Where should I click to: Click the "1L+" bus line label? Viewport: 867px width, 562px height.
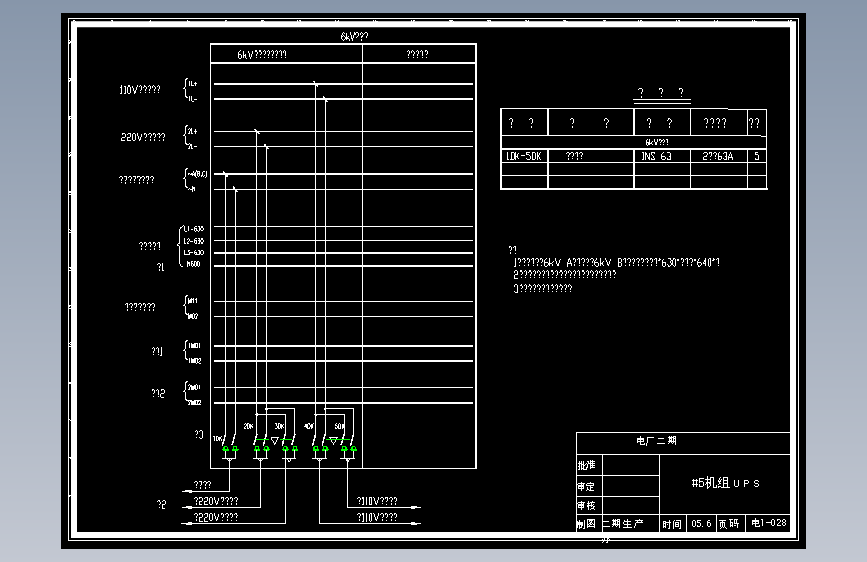point(192,84)
